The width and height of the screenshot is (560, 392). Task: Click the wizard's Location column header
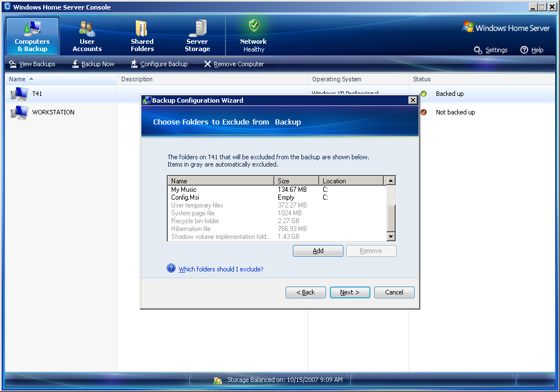(x=351, y=181)
